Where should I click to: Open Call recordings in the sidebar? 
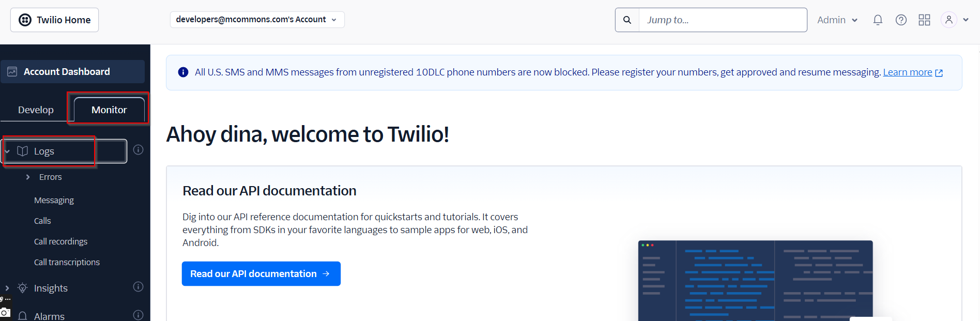coord(60,241)
